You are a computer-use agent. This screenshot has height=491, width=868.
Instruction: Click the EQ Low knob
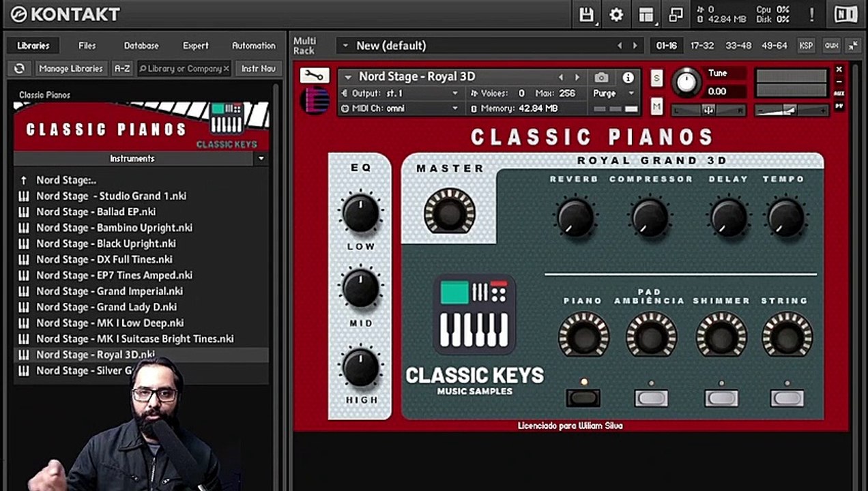(360, 213)
